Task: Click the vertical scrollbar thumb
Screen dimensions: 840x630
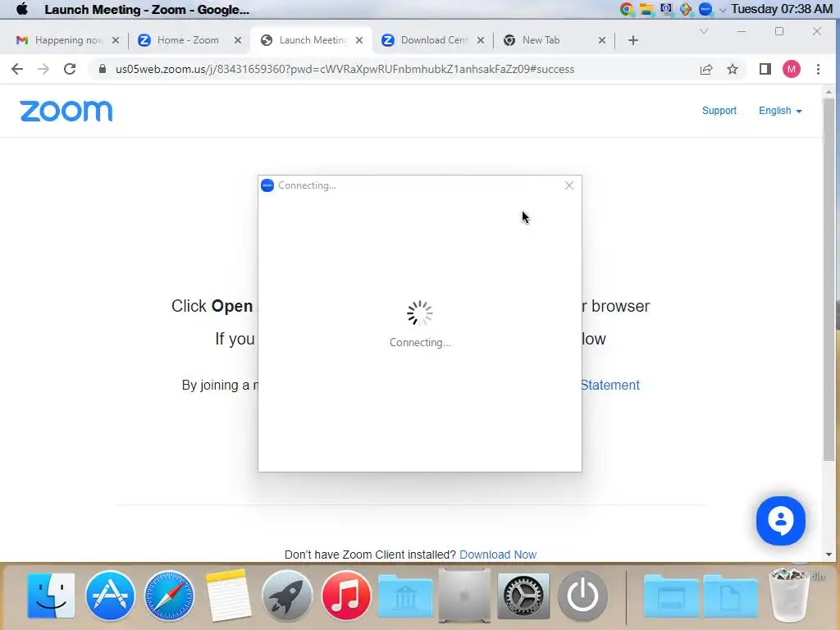Action: click(829, 279)
